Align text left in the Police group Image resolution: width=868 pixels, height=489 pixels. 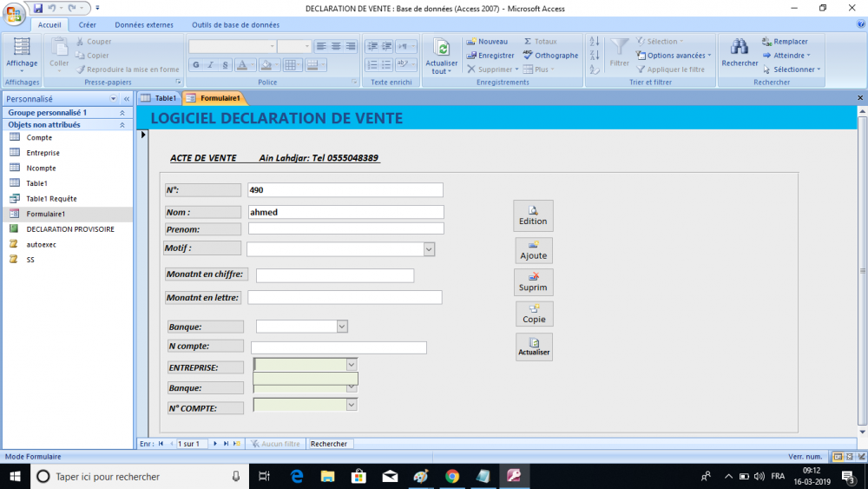pos(321,47)
